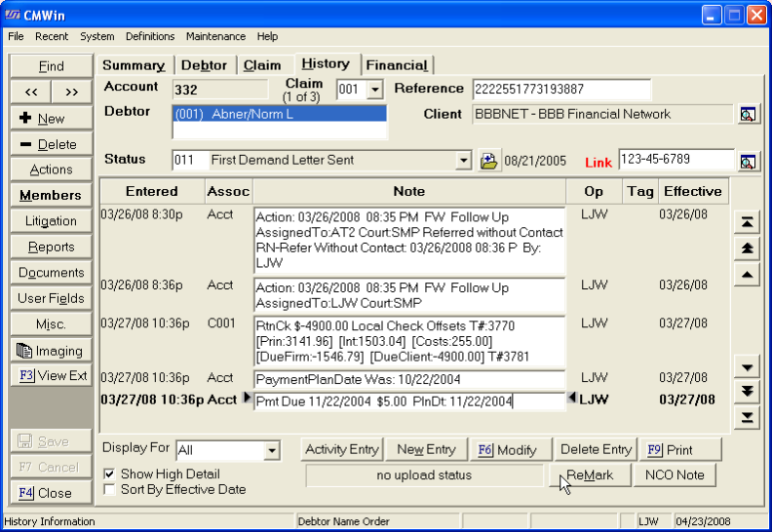Click the page up double-arrow button
The width and height of the screenshot is (772, 532).
(x=746, y=249)
